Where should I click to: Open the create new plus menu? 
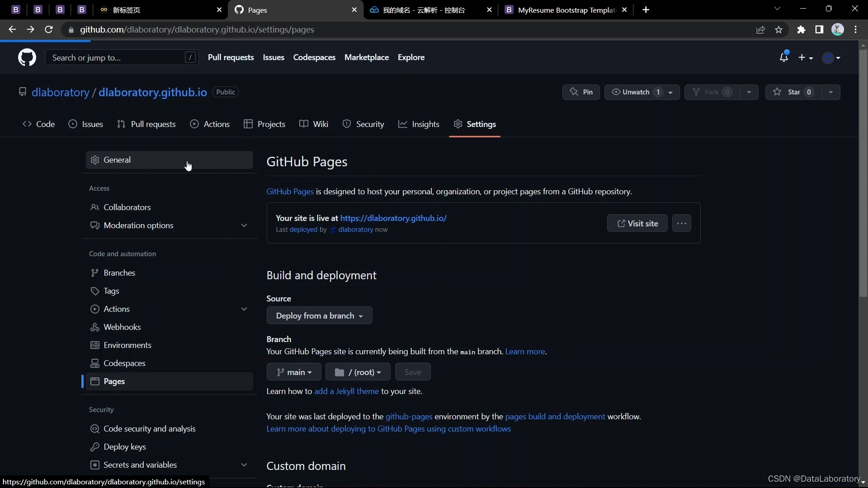805,58
